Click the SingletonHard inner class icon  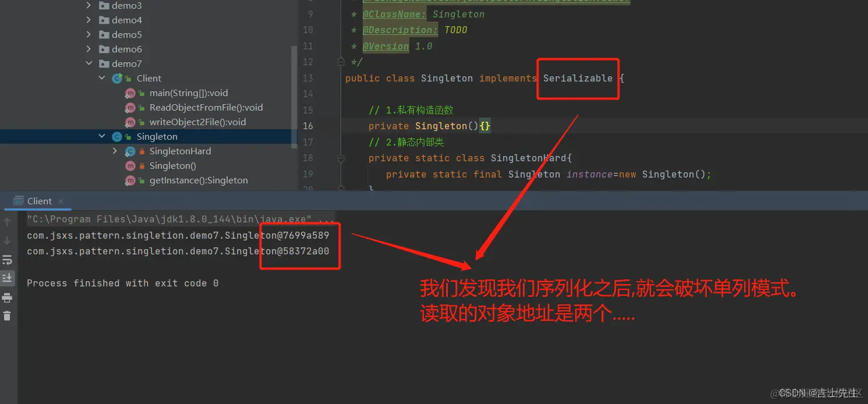[x=130, y=151]
